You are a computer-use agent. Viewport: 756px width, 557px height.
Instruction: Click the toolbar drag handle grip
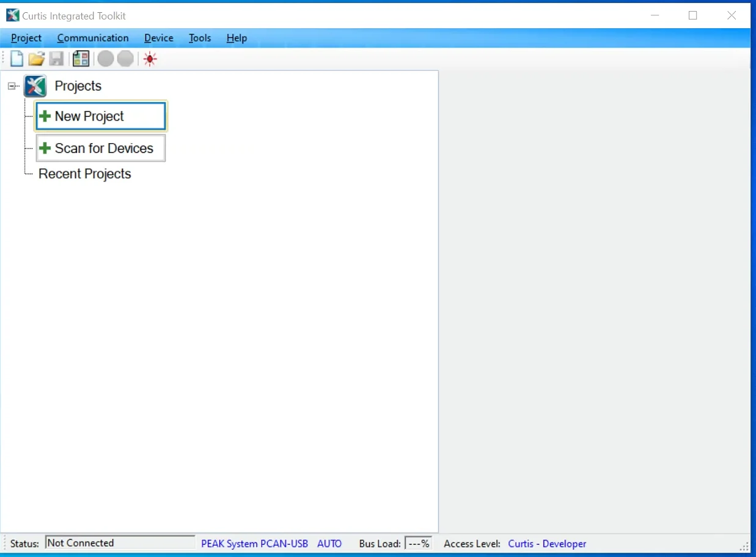(x=4, y=59)
